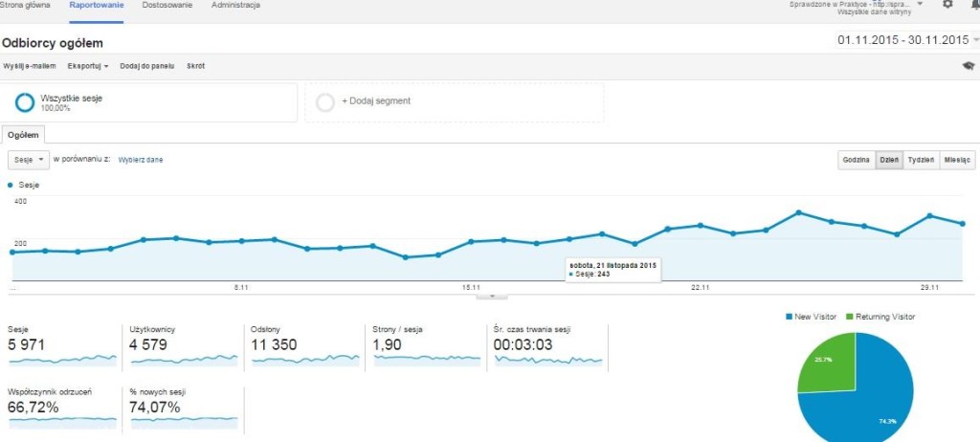Screen dimensions: 980x442
Task: Click the 21 listopada data point on chart
Action: pyautogui.click(x=667, y=229)
